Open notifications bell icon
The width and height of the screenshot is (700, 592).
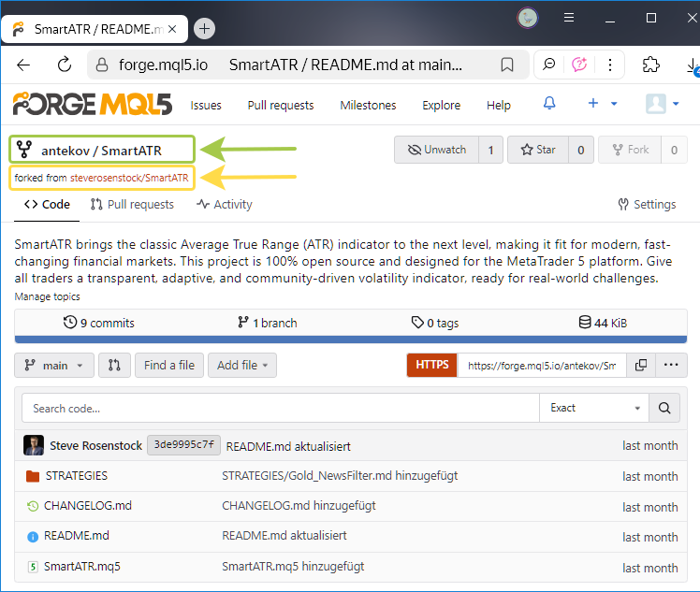549,104
